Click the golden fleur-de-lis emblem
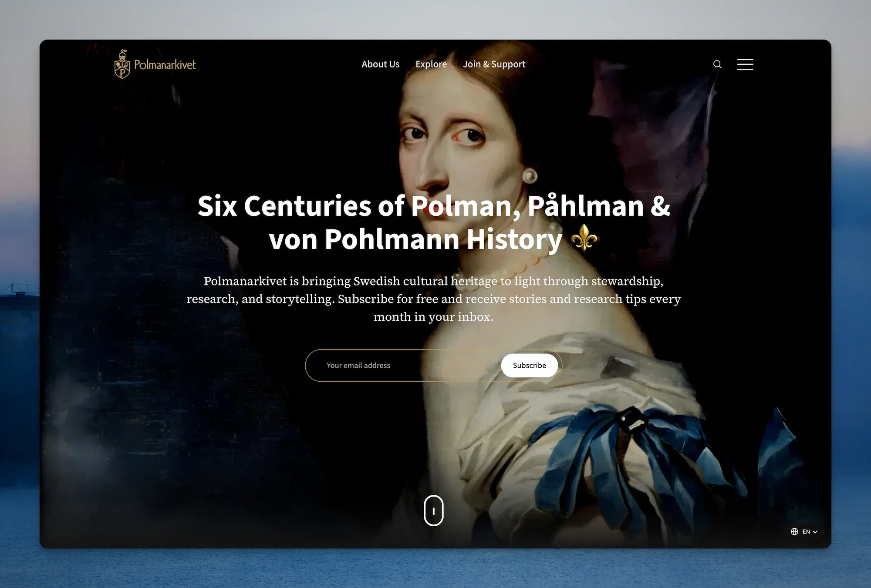Screen dimensions: 871x588 [x=584, y=238]
